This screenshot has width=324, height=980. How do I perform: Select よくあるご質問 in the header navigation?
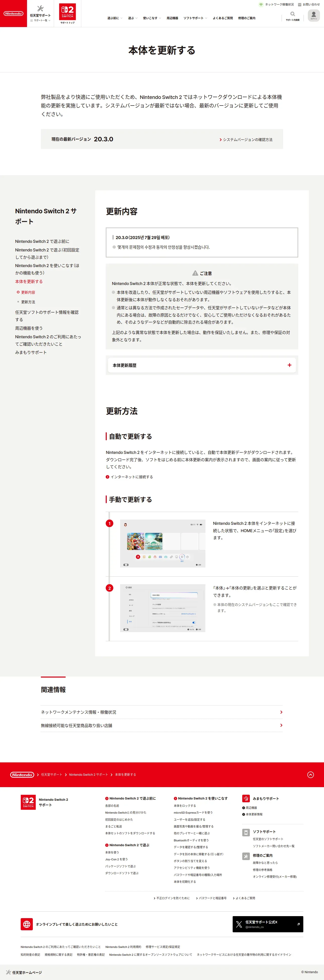(x=223, y=18)
